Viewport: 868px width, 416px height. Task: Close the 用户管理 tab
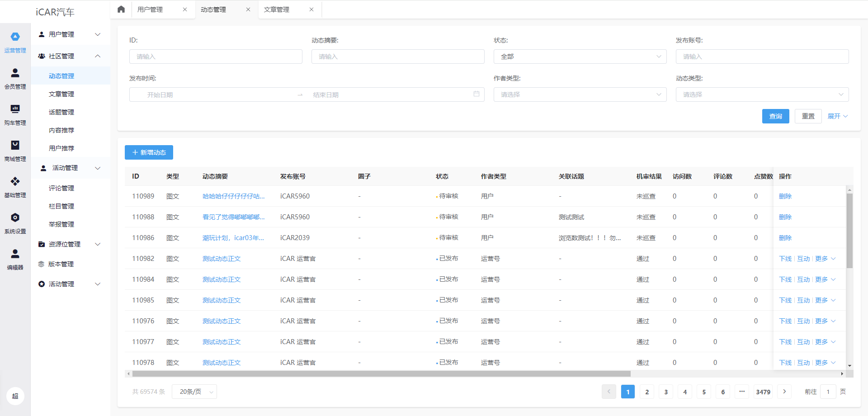[x=185, y=9]
